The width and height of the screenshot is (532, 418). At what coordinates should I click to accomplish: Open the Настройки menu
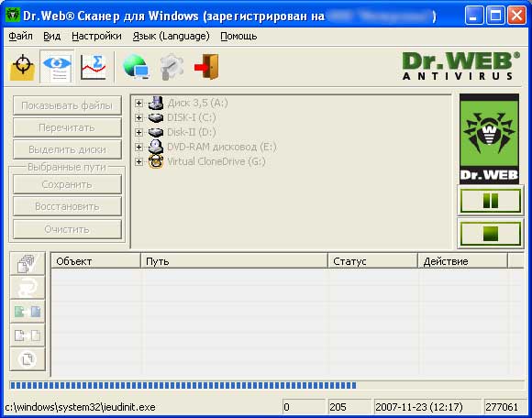tap(96, 36)
